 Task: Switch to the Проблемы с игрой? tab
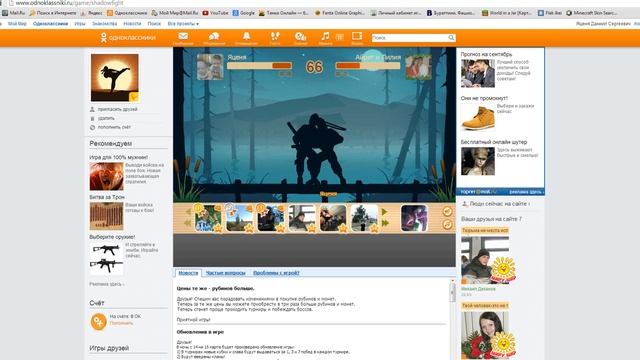click(x=276, y=273)
